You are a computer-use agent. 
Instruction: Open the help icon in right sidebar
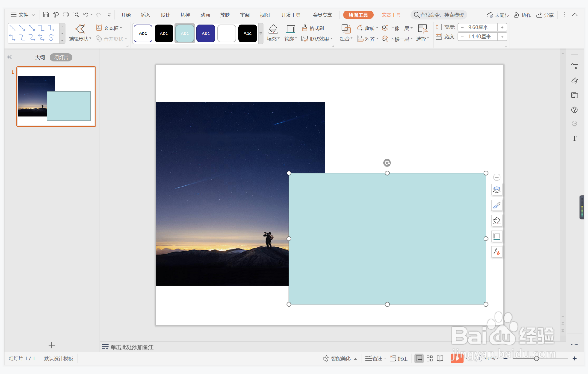[574, 110]
